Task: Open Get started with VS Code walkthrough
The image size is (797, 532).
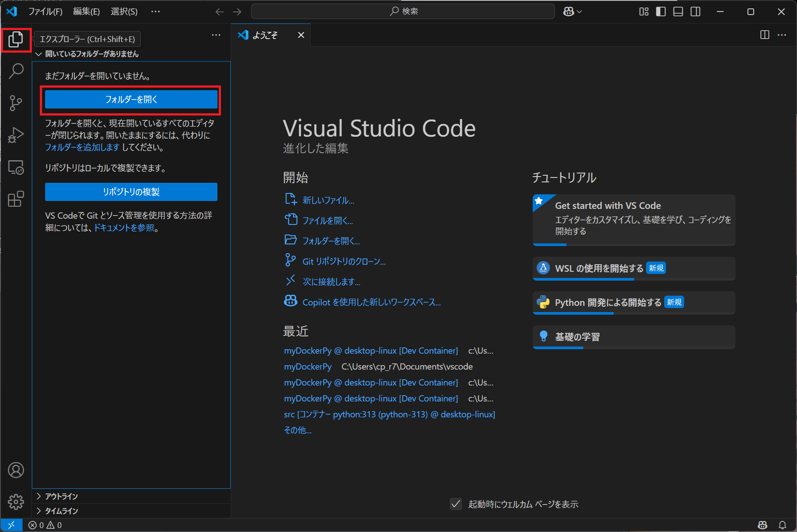Action: tap(634, 220)
